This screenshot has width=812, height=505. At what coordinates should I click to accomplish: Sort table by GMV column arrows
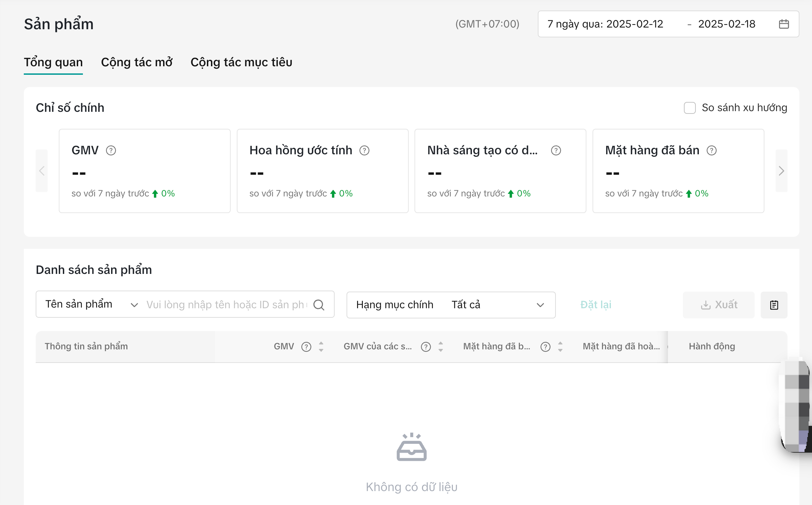point(321,347)
